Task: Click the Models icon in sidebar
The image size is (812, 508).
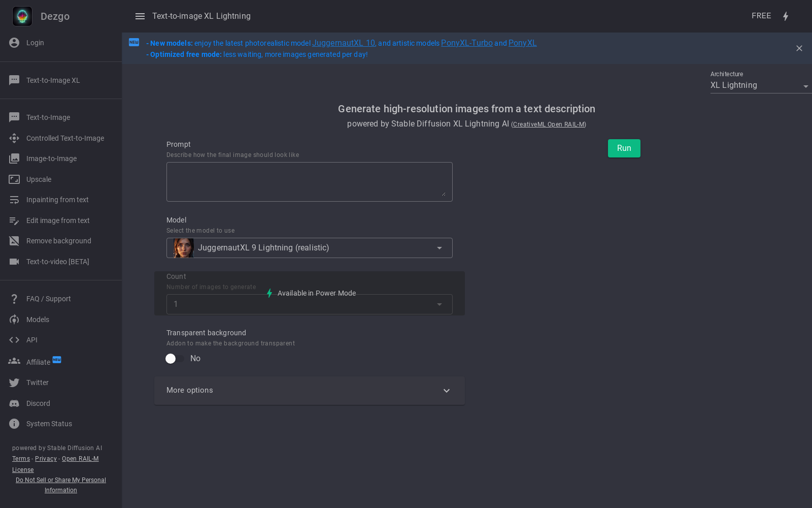Action: tap(14, 320)
